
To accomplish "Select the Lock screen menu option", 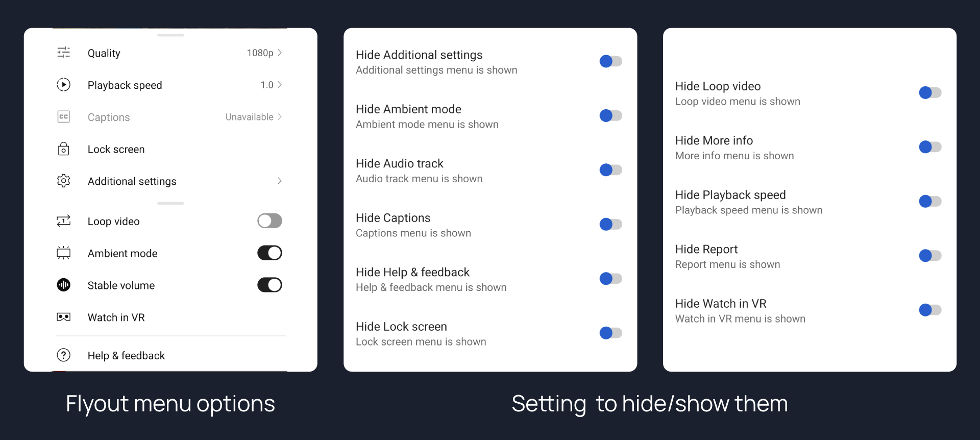I will (116, 150).
